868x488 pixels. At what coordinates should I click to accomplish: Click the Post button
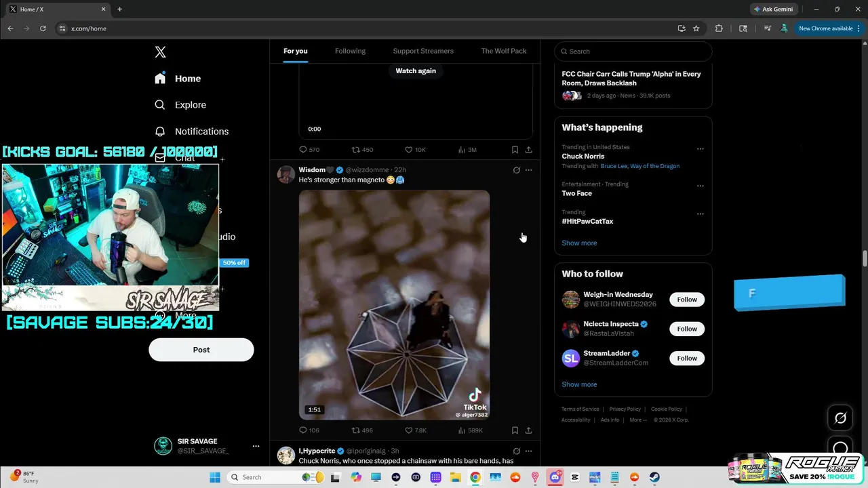tap(201, 350)
